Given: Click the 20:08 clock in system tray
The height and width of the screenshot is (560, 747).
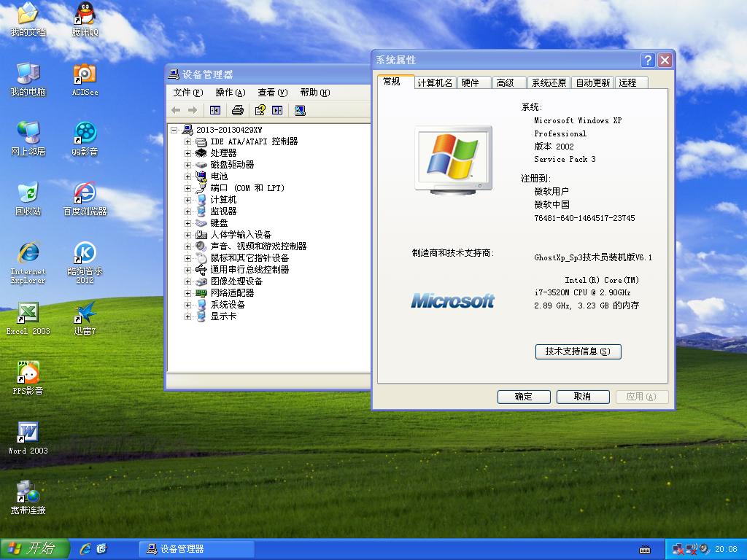Looking at the screenshot, I should click(726, 550).
